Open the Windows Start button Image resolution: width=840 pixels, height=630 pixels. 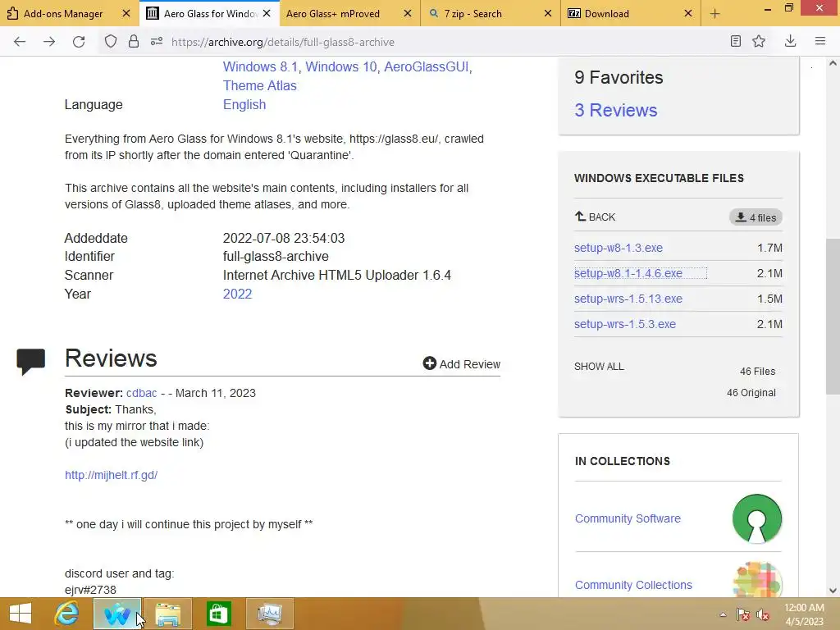pyautogui.click(x=21, y=614)
